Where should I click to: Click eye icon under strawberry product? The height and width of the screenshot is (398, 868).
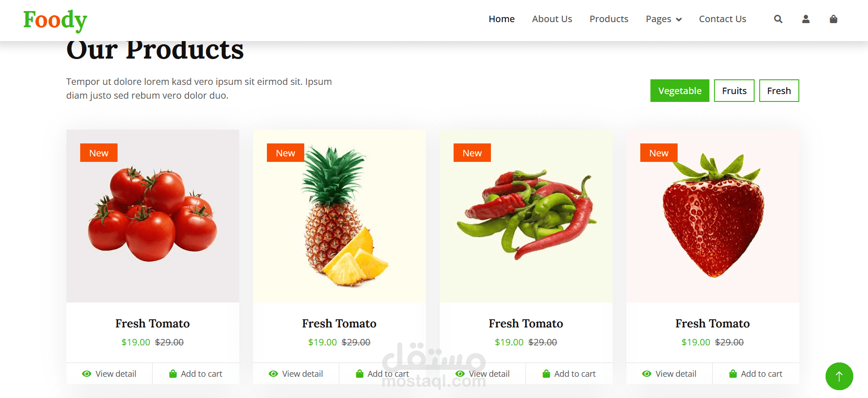pyautogui.click(x=646, y=374)
